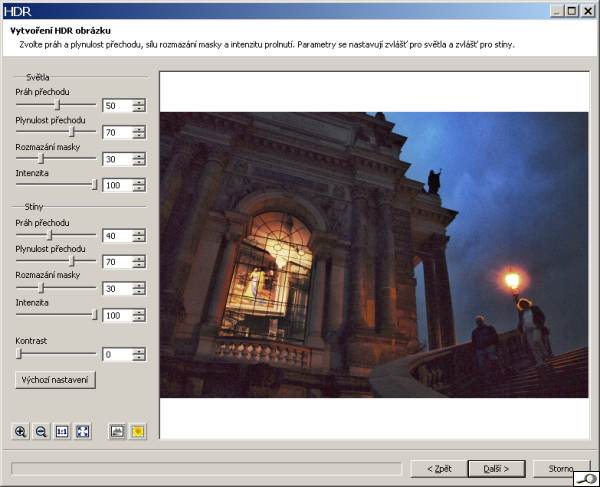Click the Světla Intenzita slider track
600x487 pixels.
tap(55, 184)
